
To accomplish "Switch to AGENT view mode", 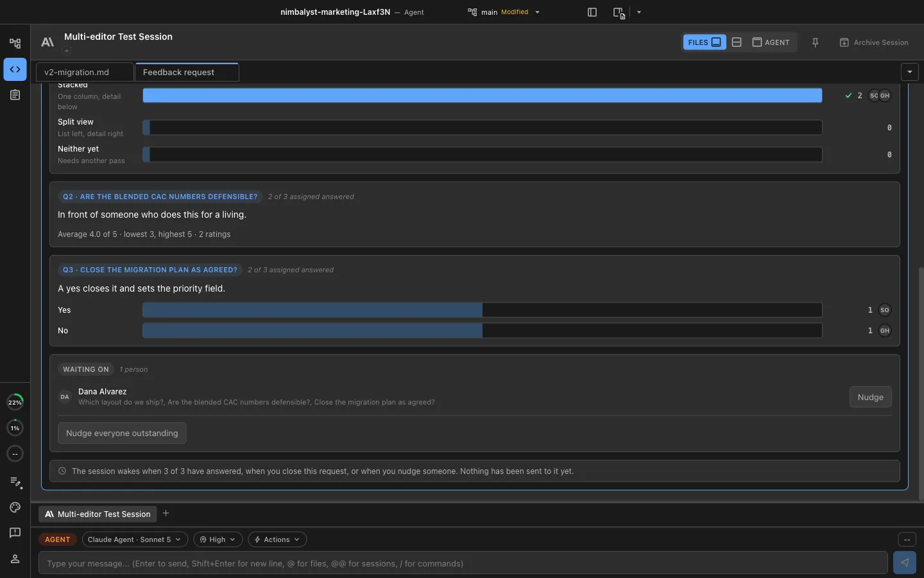I will coord(771,42).
